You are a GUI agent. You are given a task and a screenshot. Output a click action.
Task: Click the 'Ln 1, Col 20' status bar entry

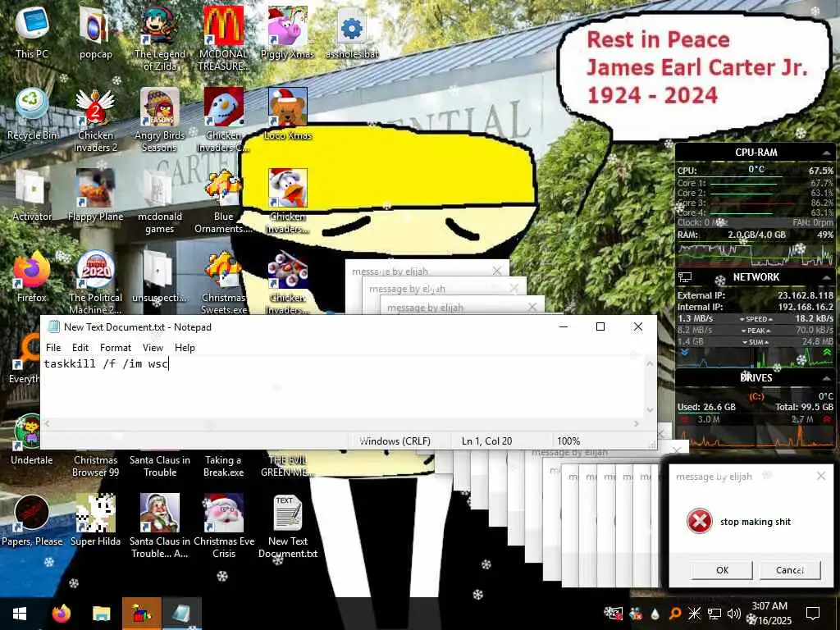(486, 441)
